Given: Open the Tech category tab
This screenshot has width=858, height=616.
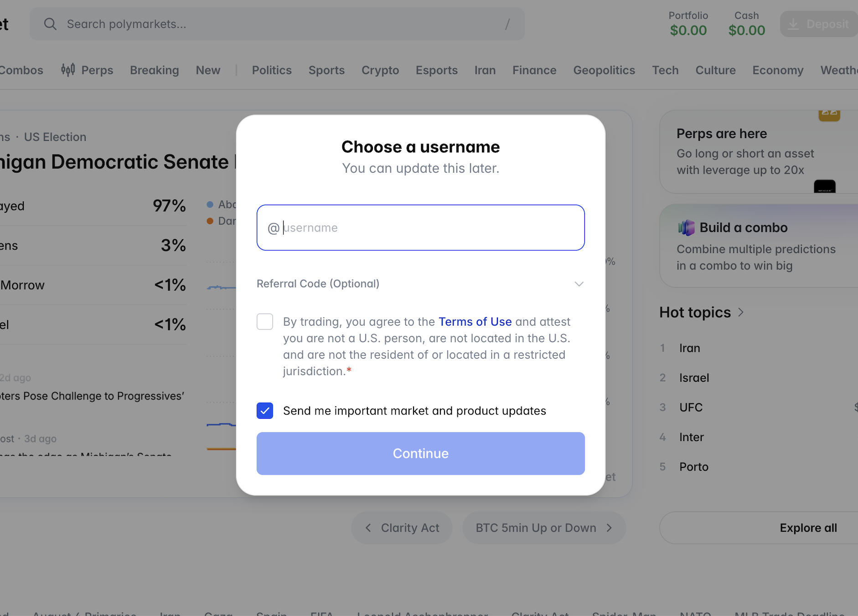Looking at the screenshot, I should pos(665,70).
